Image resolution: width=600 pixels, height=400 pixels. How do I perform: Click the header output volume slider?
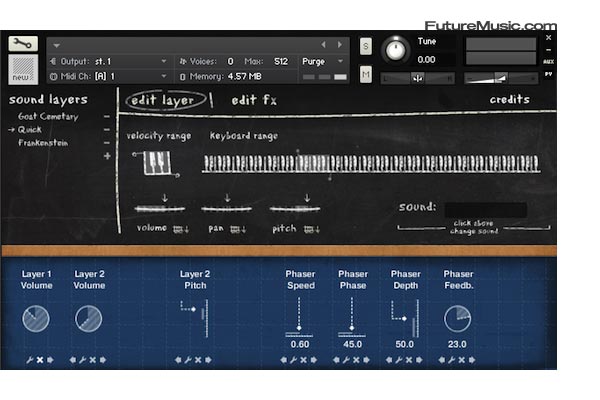click(x=501, y=78)
